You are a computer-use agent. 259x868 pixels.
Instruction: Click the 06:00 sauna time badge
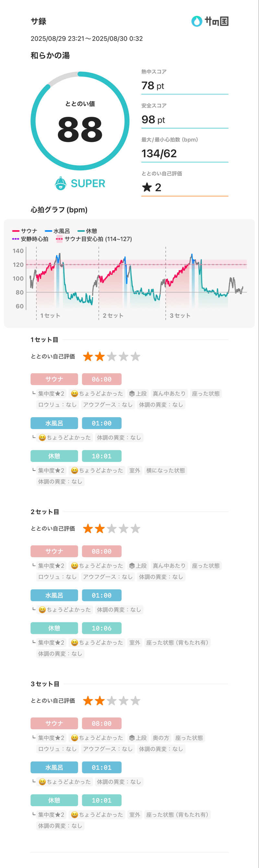(102, 379)
